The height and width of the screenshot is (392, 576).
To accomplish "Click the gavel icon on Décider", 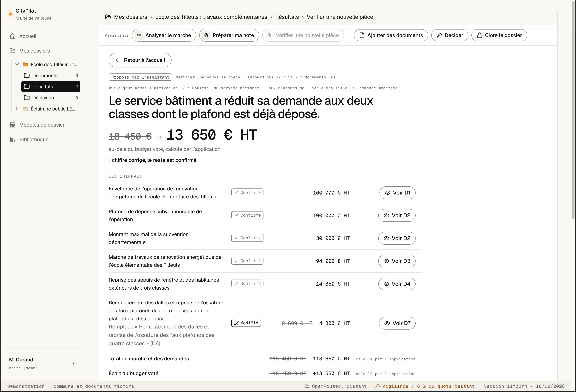I will coord(439,35).
